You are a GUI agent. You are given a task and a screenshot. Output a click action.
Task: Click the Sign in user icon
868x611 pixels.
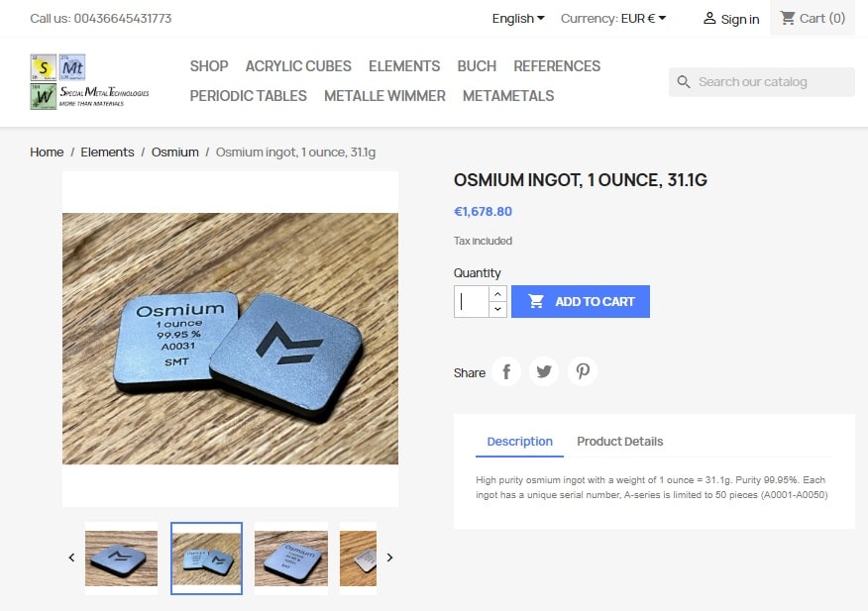tap(709, 18)
